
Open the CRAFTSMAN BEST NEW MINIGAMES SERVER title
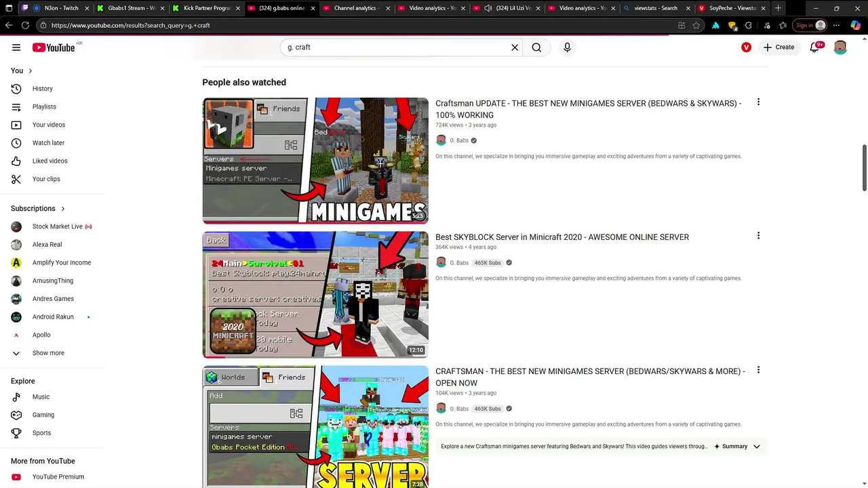[x=590, y=377]
